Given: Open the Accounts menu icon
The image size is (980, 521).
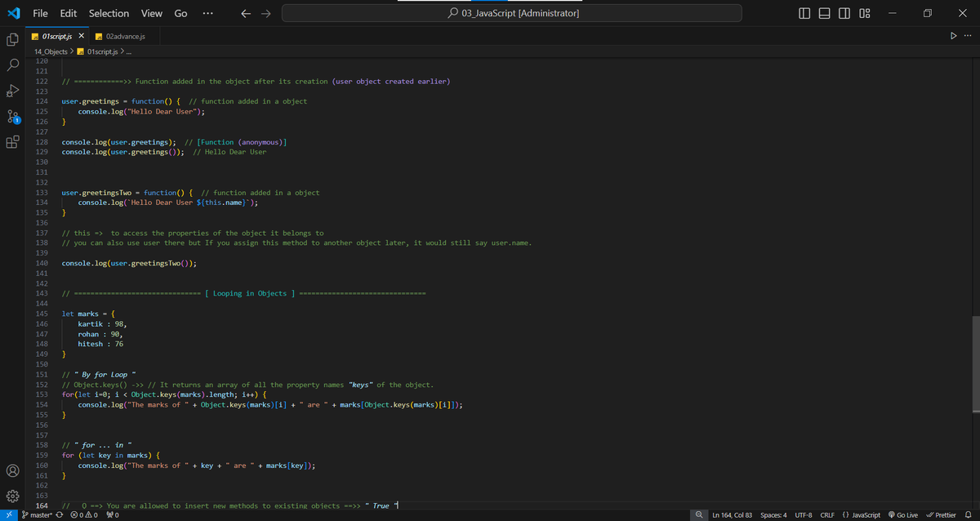Looking at the screenshot, I should [x=12, y=470].
